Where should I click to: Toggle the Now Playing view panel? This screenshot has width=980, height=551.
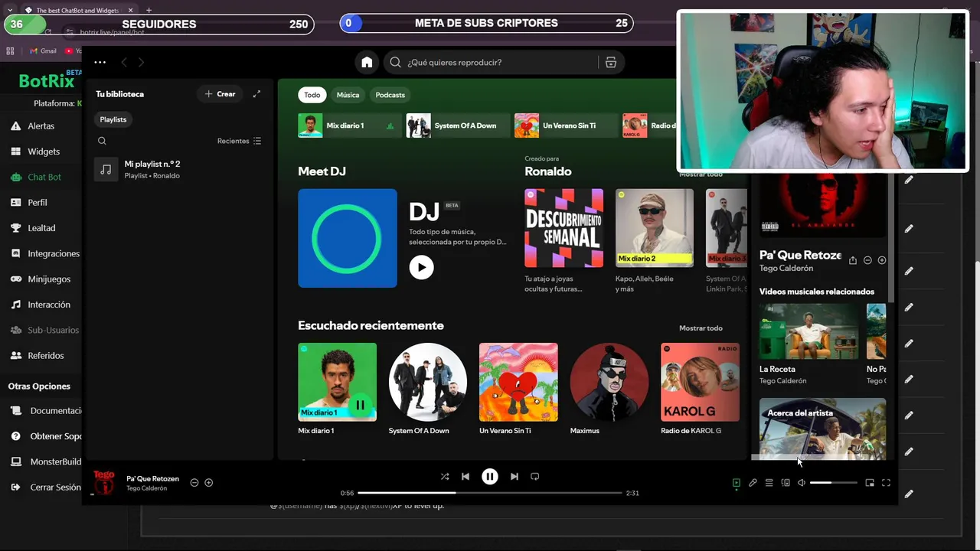click(x=737, y=483)
